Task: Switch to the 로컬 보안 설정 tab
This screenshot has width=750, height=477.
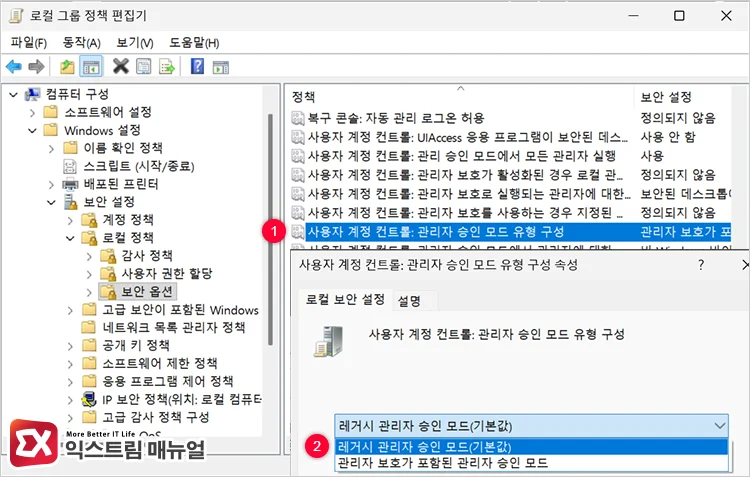Action: pos(345,300)
